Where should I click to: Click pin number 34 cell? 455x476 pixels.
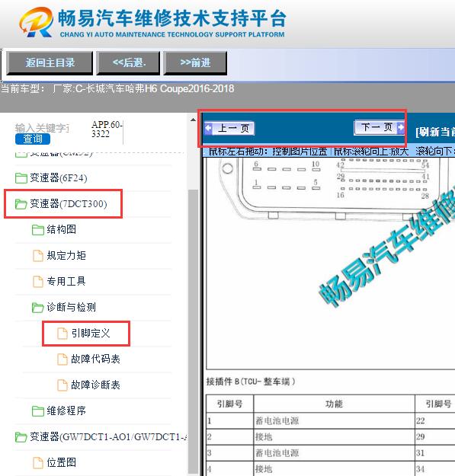coord(435,469)
